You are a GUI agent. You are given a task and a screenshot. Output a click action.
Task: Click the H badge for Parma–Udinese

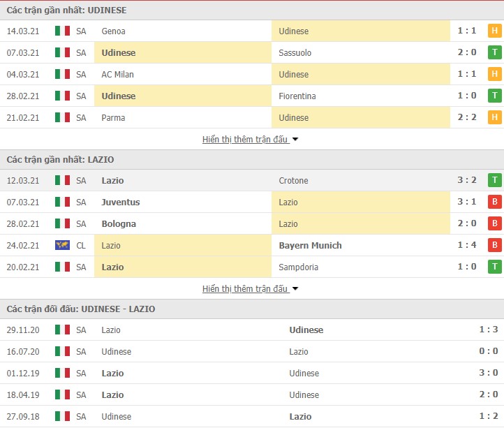pyautogui.click(x=495, y=117)
